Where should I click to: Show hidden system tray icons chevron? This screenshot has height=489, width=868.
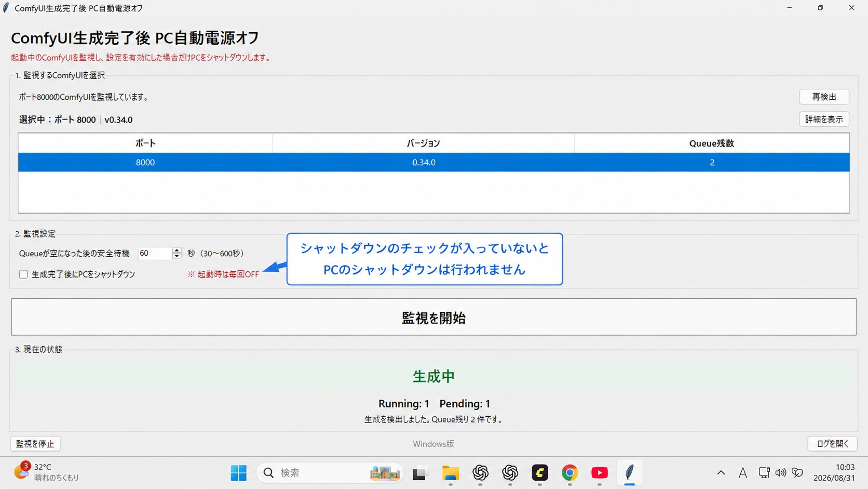[x=721, y=473]
